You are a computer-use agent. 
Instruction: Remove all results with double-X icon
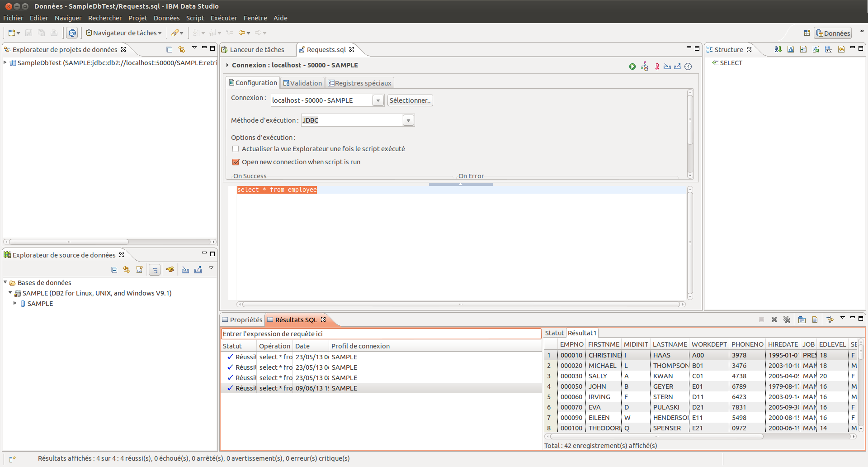pos(787,319)
